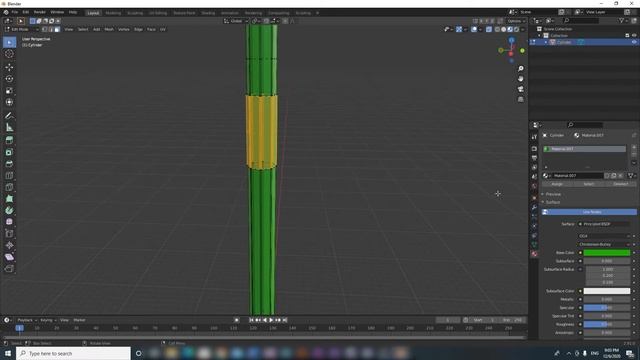Open the File menu

[15, 13]
